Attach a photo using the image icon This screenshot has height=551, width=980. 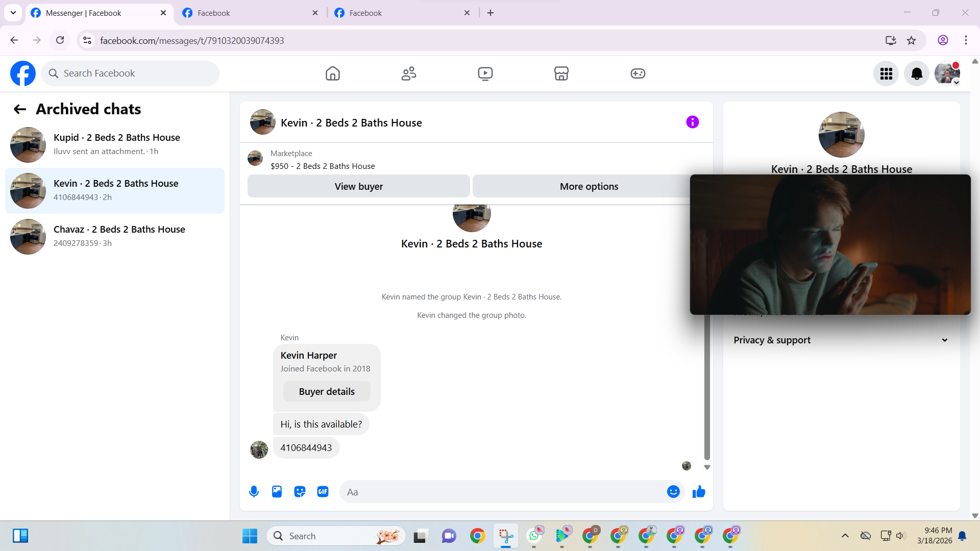[x=277, y=492]
